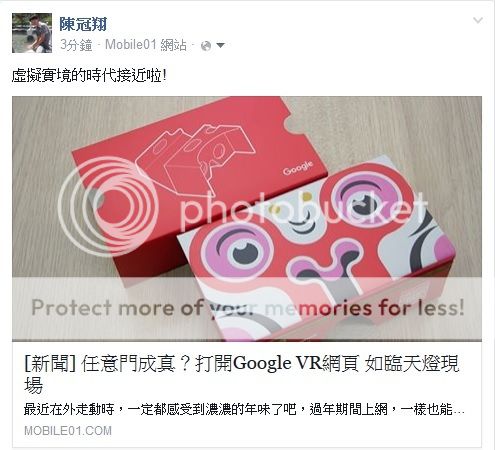This screenshot has width=495, height=450.
Task: Click the globe public privacy icon
Action: tap(206, 46)
